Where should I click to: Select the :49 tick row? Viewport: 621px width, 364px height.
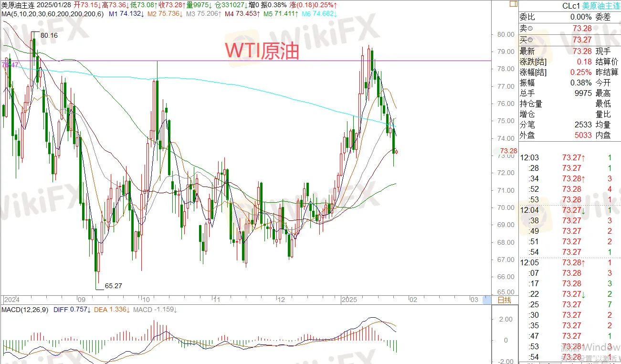coord(569,231)
